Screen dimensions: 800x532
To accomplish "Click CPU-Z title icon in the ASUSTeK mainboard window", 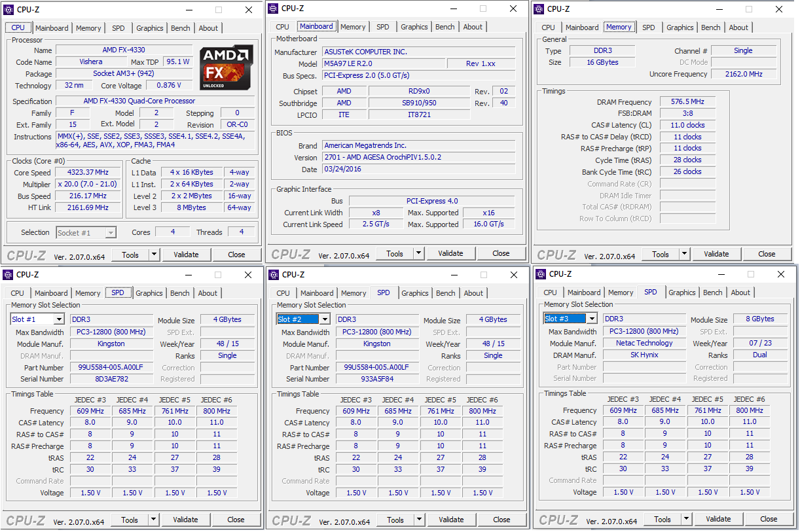I will pyautogui.click(x=274, y=9).
